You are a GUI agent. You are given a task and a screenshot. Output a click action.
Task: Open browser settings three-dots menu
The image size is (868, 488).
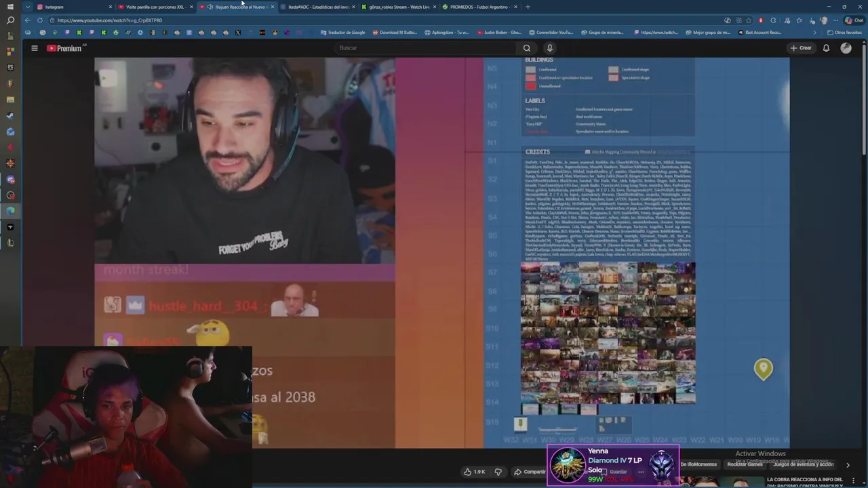835,20
